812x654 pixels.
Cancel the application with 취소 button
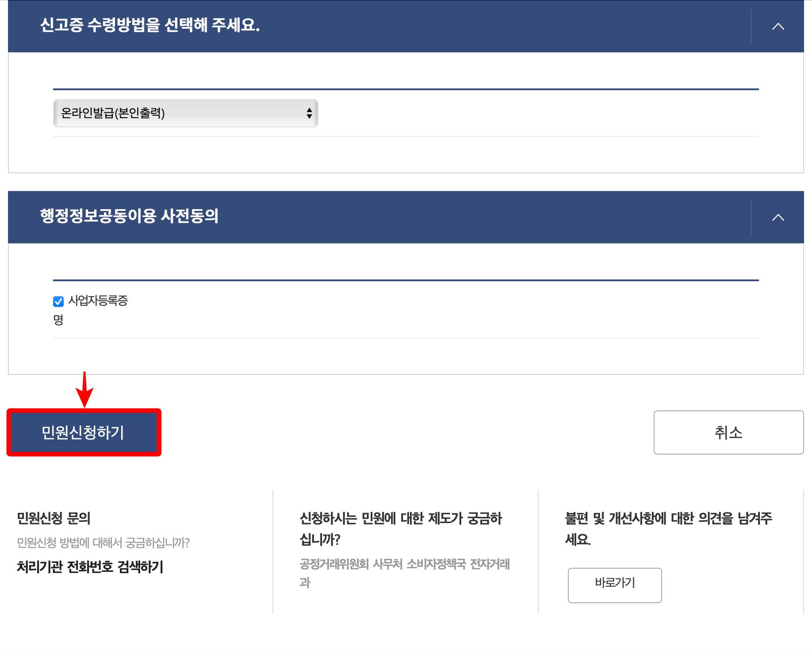coord(728,432)
